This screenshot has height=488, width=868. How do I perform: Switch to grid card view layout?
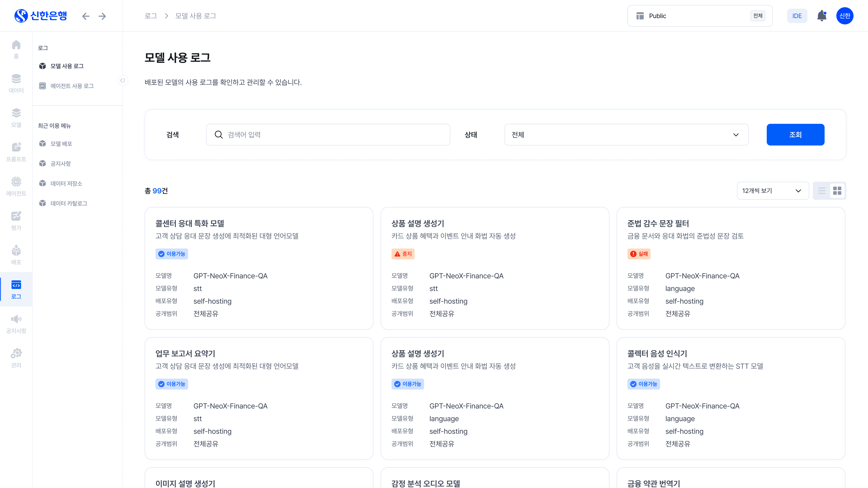coord(837,191)
